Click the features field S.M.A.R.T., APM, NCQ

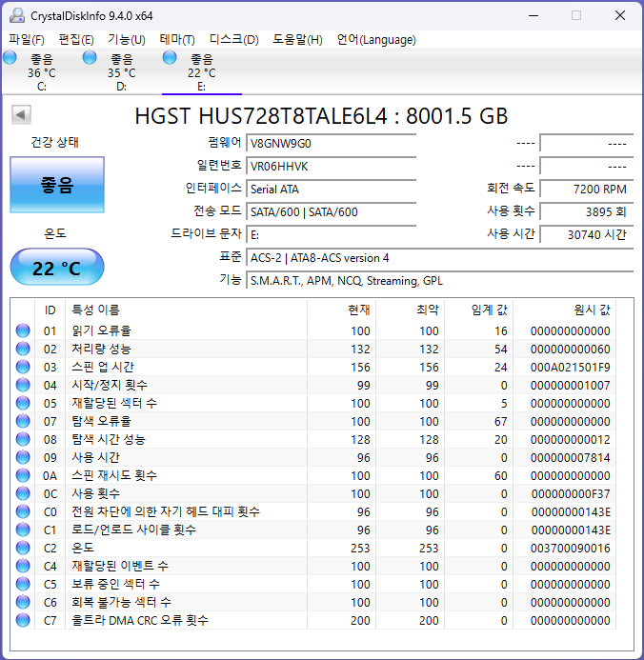[x=440, y=280]
